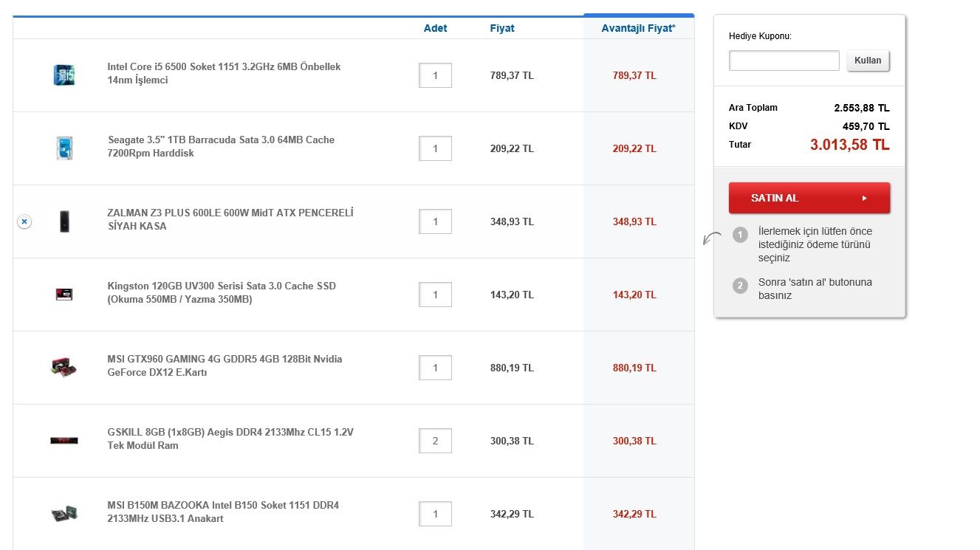Open MSI GTX960 GAMING 4G product link
The width and height of the screenshot is (980, 550).
click(225, 365)
